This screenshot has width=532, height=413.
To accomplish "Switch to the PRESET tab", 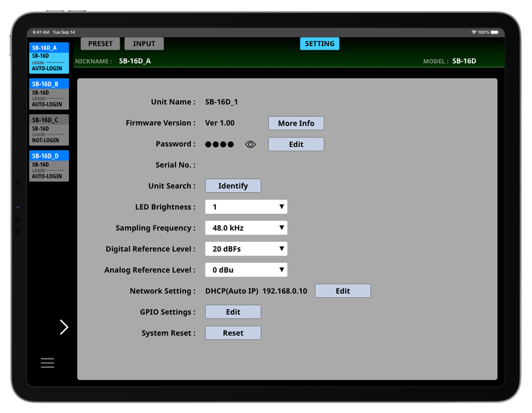I will [100, 44].
